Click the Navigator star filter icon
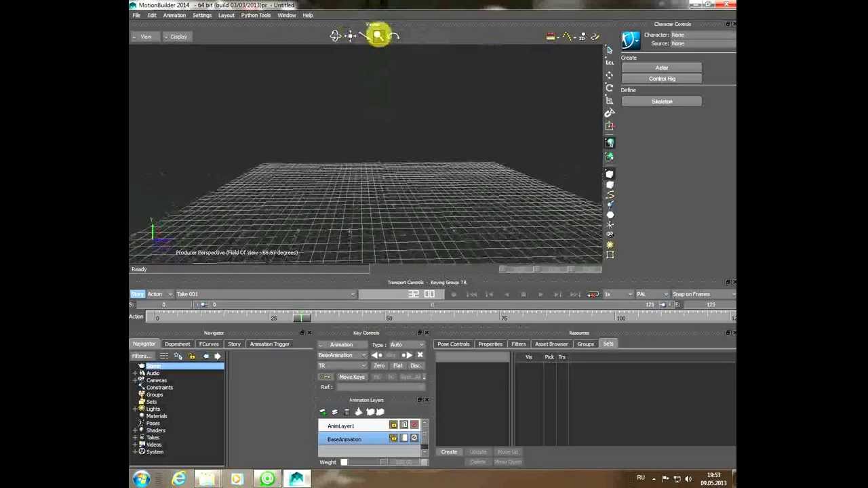 tap(178, 356)
